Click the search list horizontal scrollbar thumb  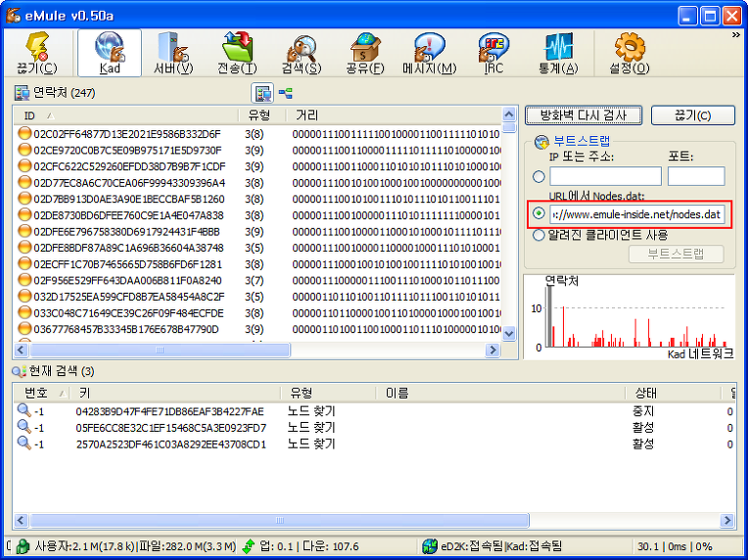point(280,520)
